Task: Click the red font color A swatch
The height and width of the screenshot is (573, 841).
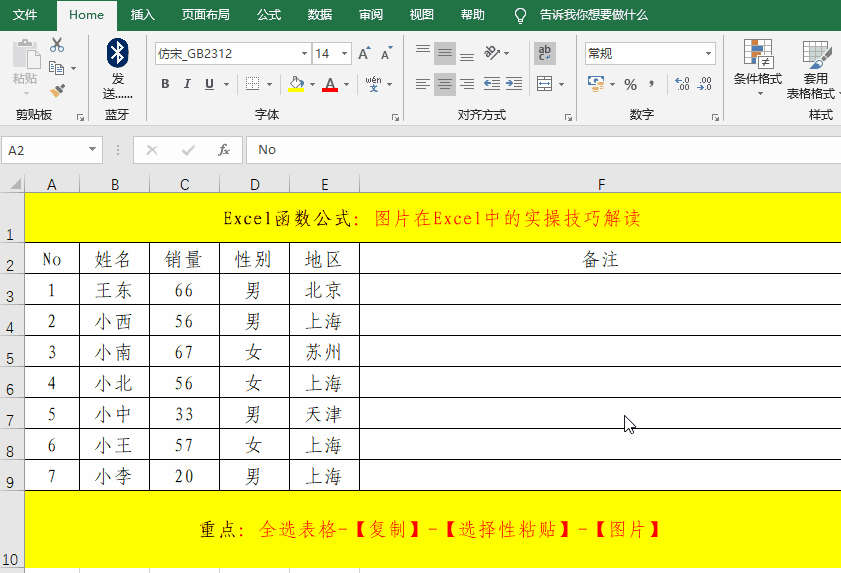Action: [x=330, y=84]
